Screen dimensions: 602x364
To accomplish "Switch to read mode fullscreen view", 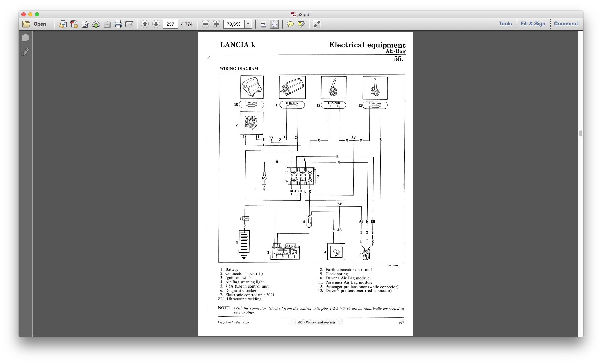I will coord(317,24).
